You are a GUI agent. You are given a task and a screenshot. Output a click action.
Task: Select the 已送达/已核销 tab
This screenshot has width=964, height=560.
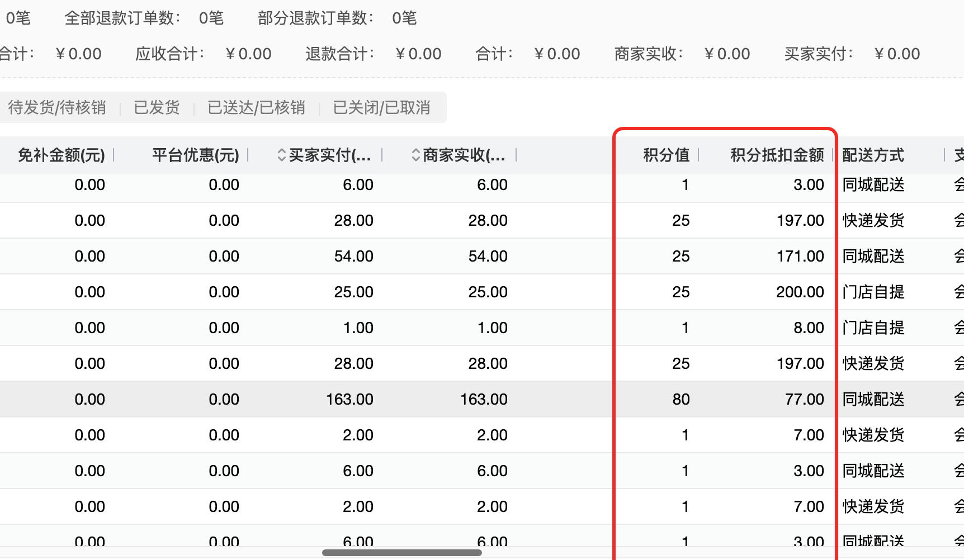pos(256,107)
